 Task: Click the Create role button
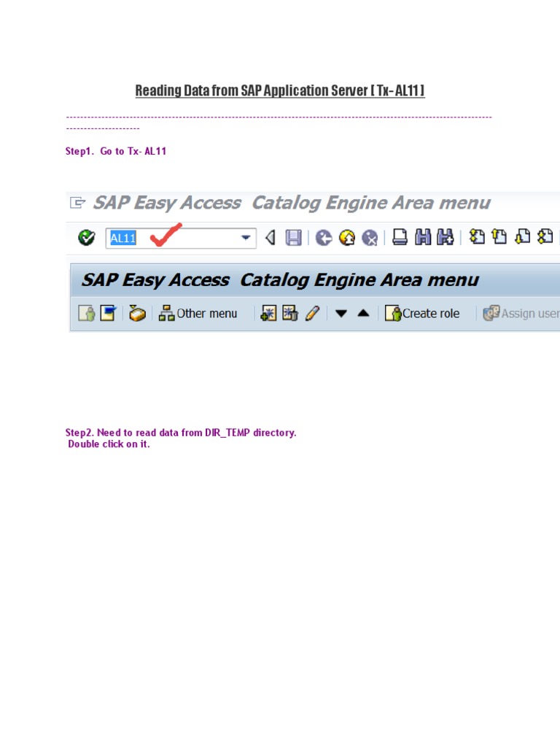click(x=423, y=314)
